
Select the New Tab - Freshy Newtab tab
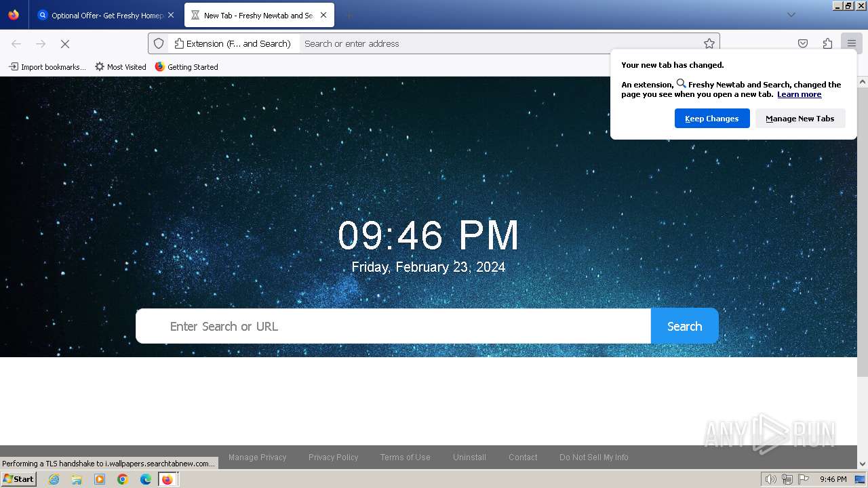coord(258,15)
